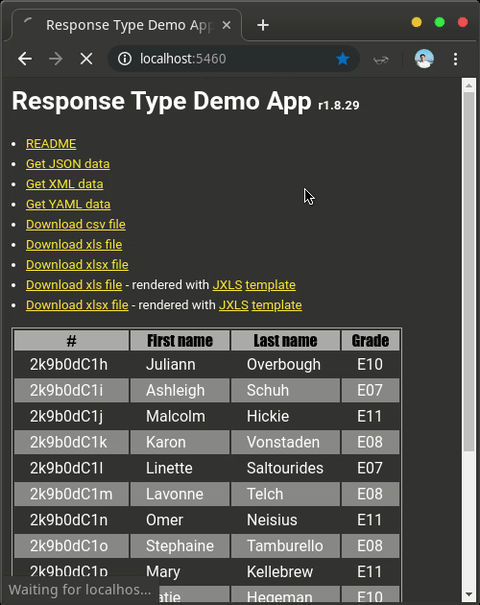The height and width of the screenshot is (605, 480).
Task: Click the forward navigation arrow
Action: point(56,59)
